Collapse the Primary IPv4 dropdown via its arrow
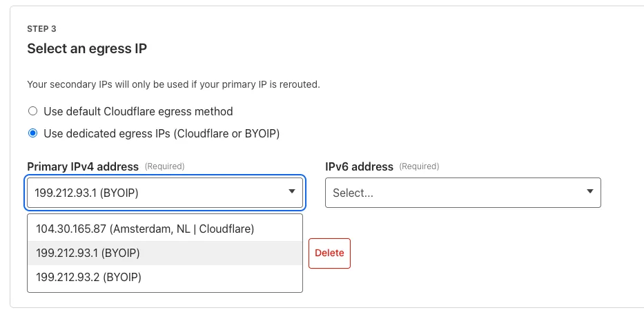 click(x=292, y=193)
